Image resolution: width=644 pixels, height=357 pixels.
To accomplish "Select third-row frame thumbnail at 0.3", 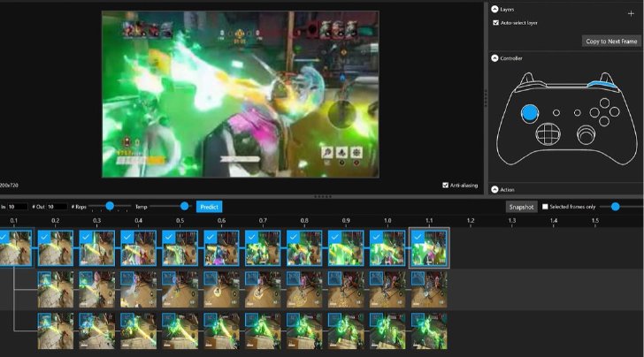I will (x=97, y=330).
